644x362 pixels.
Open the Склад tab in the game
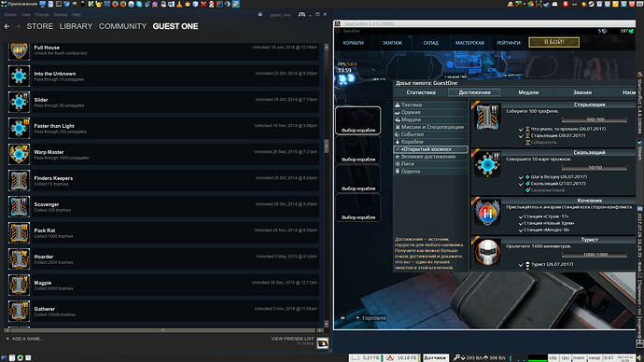(x=431, y=43)
